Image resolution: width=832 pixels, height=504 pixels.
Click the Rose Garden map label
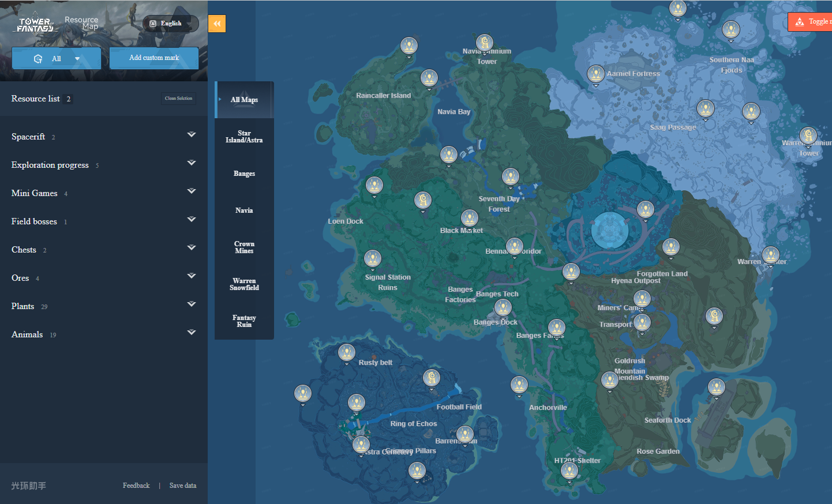tap(658, 452)
